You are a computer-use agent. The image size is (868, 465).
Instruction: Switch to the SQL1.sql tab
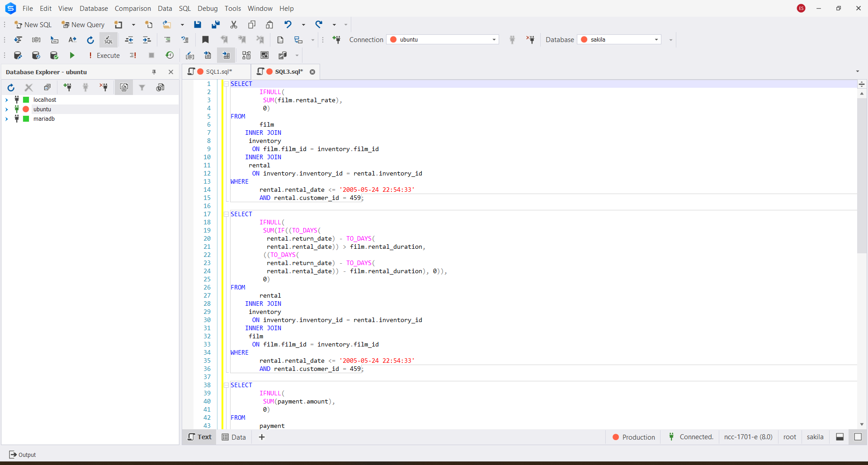click(218, 71)
